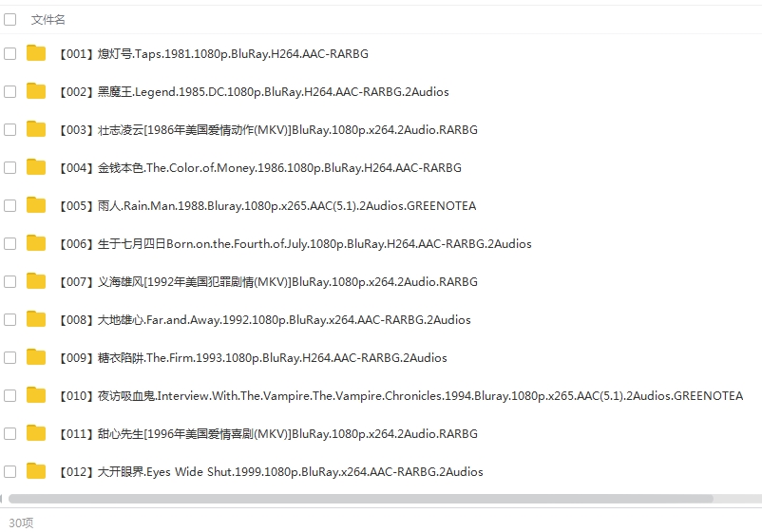Open folder icon for [007] 义海雄风
762x532 pixels.
coord(36,281)
